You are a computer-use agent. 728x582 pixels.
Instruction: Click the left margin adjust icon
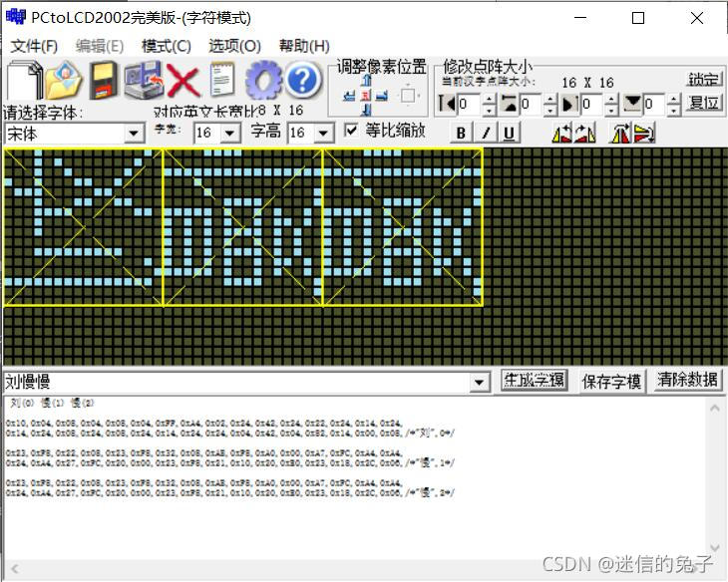[447, 104]
